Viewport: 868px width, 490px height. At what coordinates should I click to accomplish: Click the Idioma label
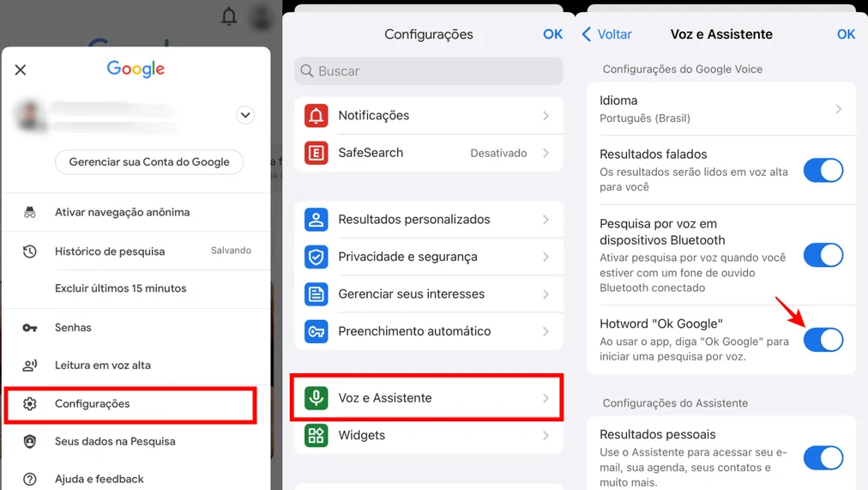click(x=618, y=100)
